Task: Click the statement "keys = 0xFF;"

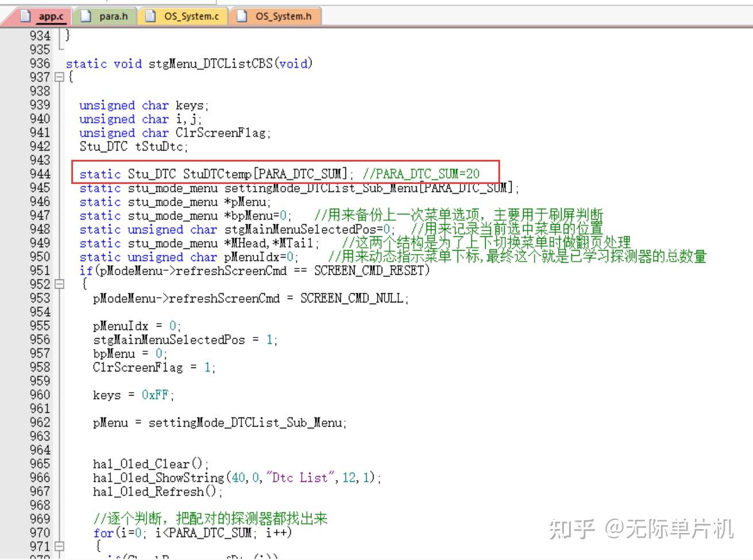Action: click(x=133, y=394)
